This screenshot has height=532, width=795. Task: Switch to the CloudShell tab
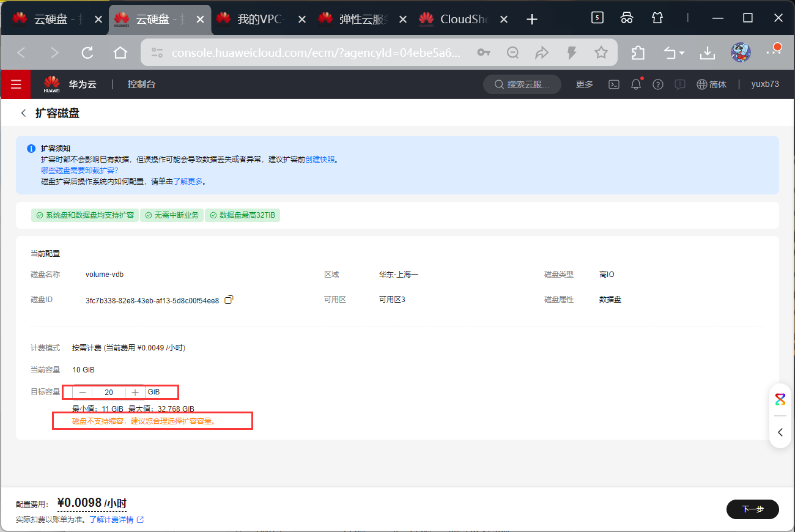pos(465,19)
